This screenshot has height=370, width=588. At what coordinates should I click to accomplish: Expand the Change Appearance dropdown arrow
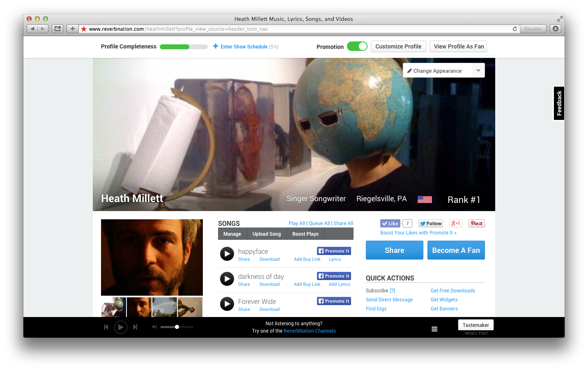478,70
